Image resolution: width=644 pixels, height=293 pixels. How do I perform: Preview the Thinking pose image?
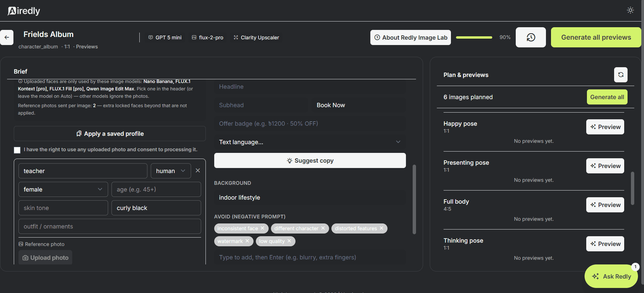[605, 244]
